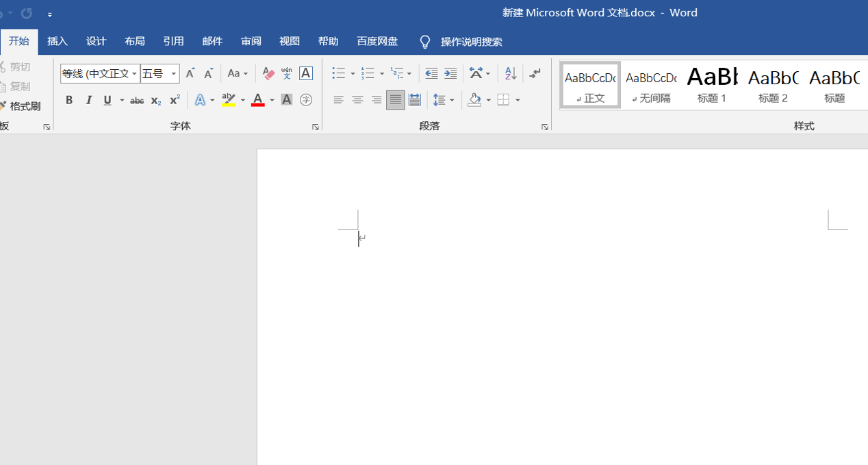Click the clear formatting eraser icon
The height and width of the screenshot is (465, 868).
pos(268,73)
